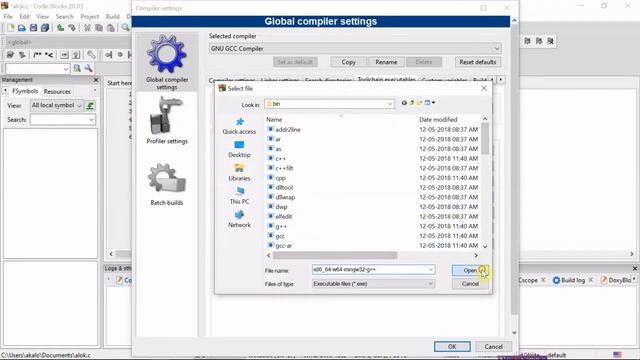
Task: Click the Save all files toolbar icon
Action: [45, 28]
